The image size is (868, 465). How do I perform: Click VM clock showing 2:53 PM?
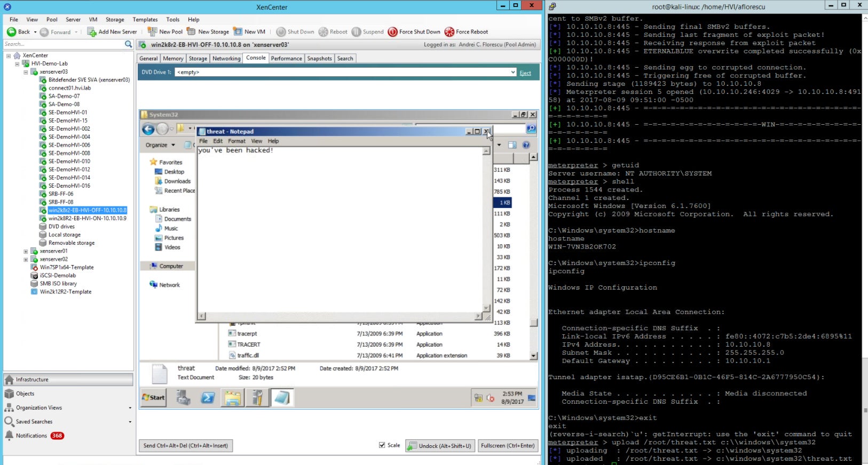(512, 394)
